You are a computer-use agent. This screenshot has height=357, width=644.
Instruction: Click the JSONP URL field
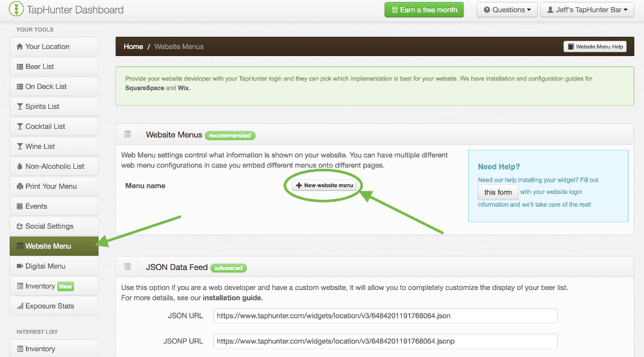pyautogui.click(x=385, y=341)
